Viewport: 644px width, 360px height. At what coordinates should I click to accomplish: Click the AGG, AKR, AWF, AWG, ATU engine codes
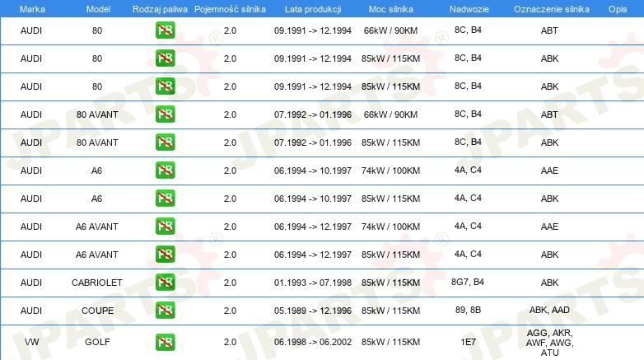pyautogui.click(x=549, y=343)
